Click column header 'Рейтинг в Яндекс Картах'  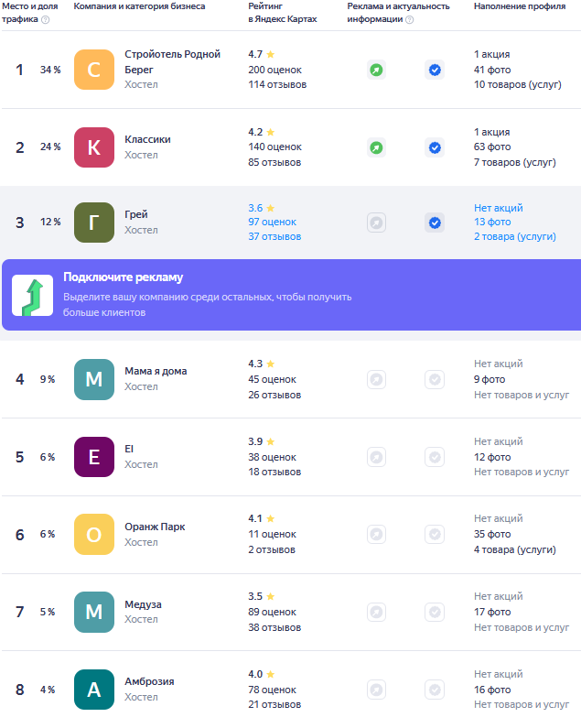(283, 13)
